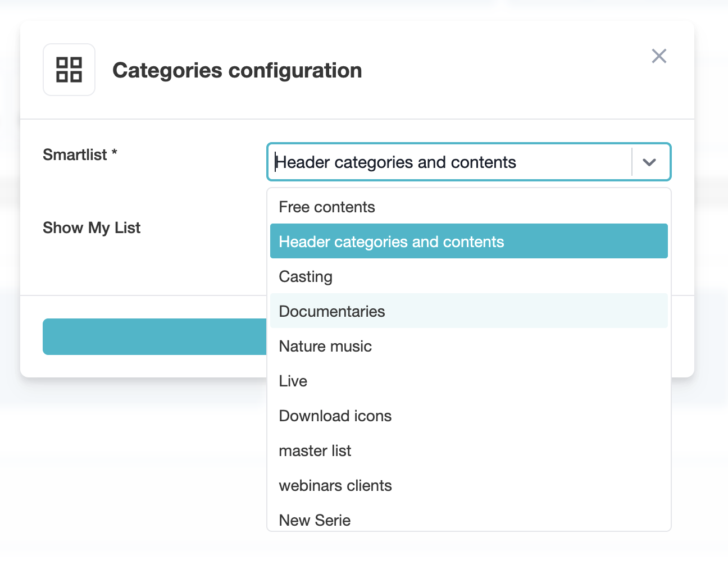This screenshot has height=574, width=728.
Task: Select 'Documentaries' in the dropdown list
Action: (x=332, y=312)
